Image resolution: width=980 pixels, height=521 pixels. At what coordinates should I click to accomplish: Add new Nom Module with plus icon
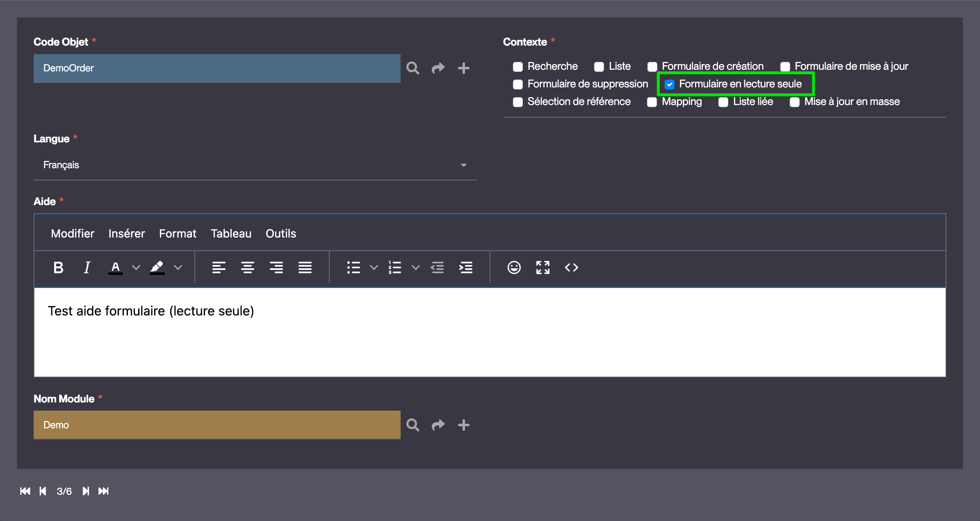463,425
